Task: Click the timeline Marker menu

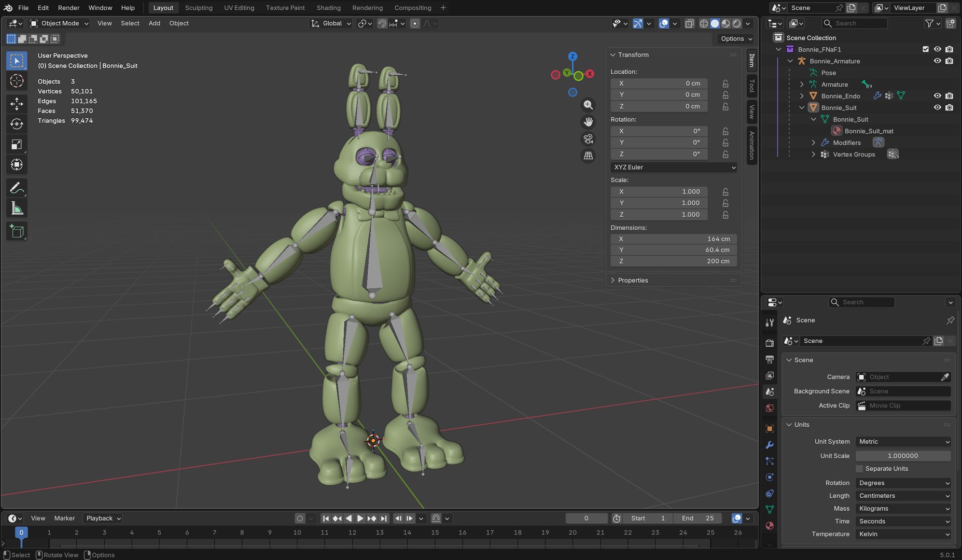Action: coord(65,519)
